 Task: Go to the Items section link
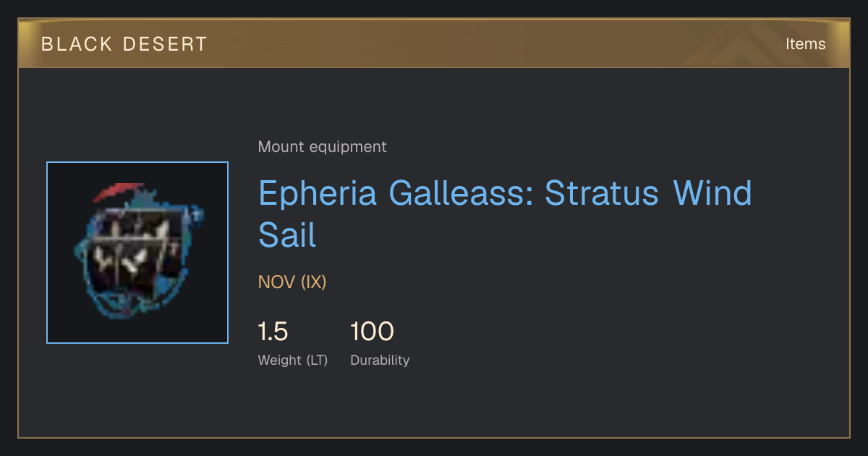coord(805,44)
